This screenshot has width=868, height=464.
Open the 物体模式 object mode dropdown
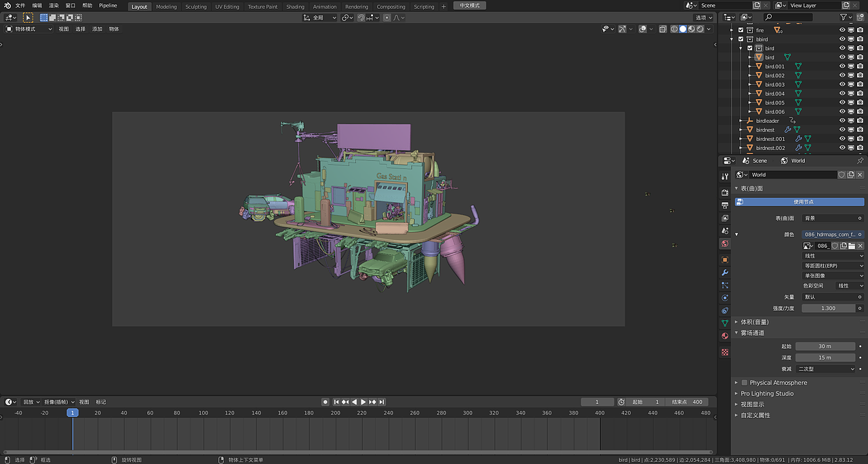pyautogui.click(x=29, y=29)
